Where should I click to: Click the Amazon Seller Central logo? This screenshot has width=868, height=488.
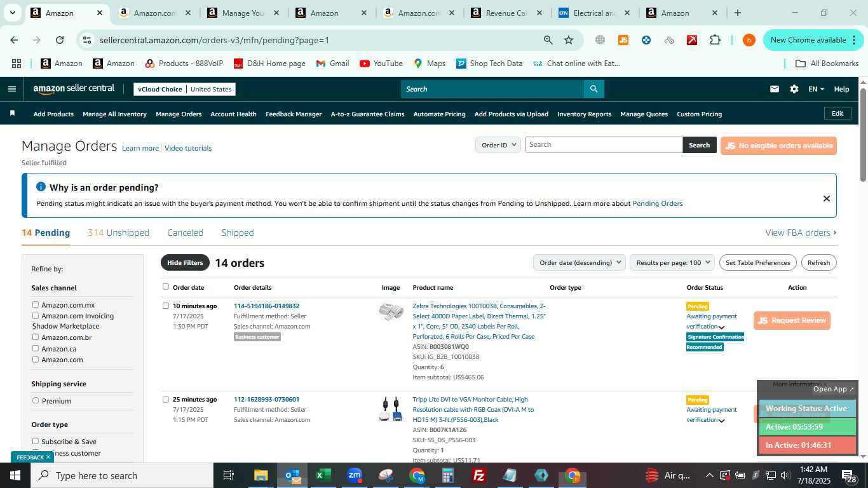click(x=74, y=89)
